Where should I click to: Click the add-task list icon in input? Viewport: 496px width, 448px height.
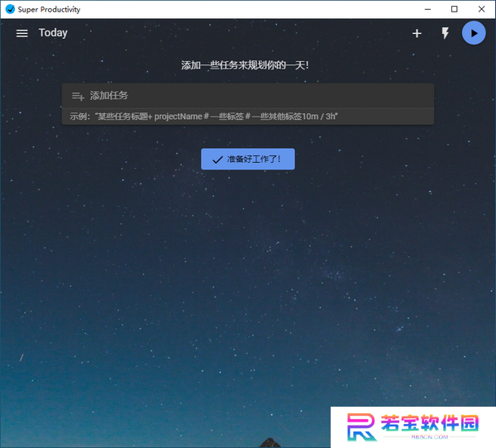click(x=78, y=96)
